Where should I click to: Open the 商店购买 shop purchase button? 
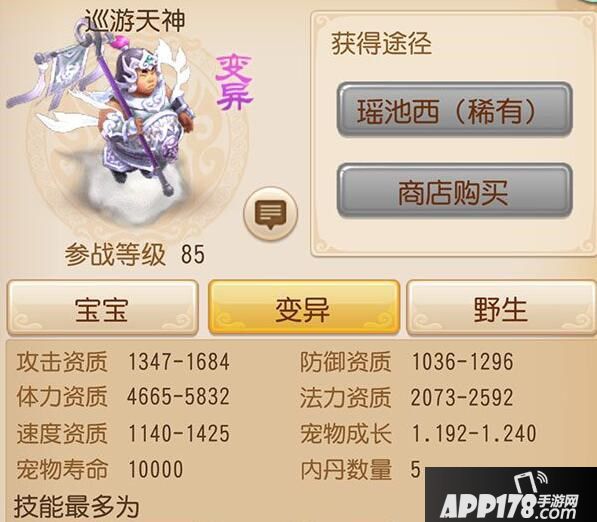(x=455, y=191)
